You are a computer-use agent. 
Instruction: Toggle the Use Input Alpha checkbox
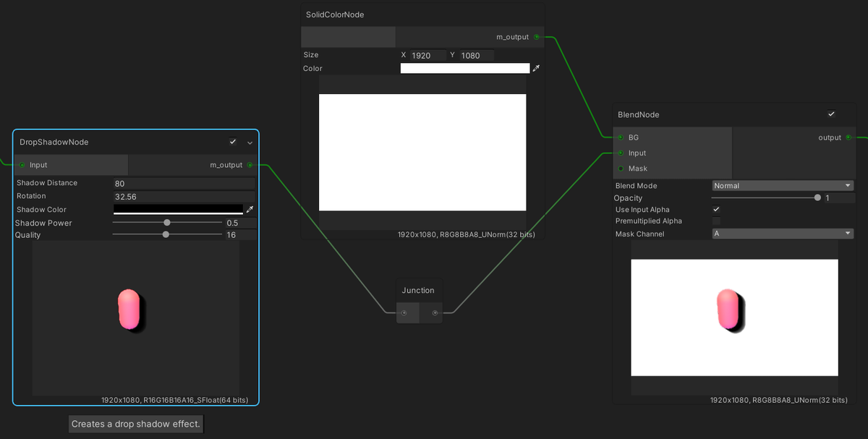(x=716, y=210)
